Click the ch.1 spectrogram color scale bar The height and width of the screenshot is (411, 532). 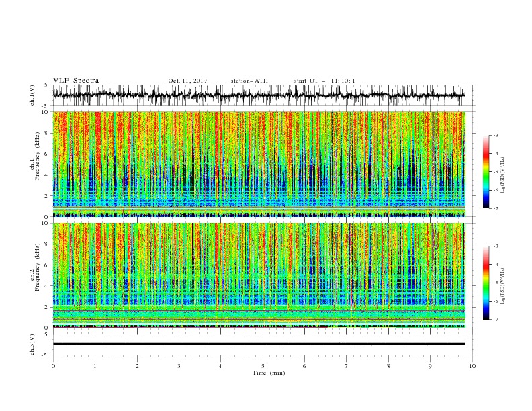pyautogui.click(x=486, y=172)
